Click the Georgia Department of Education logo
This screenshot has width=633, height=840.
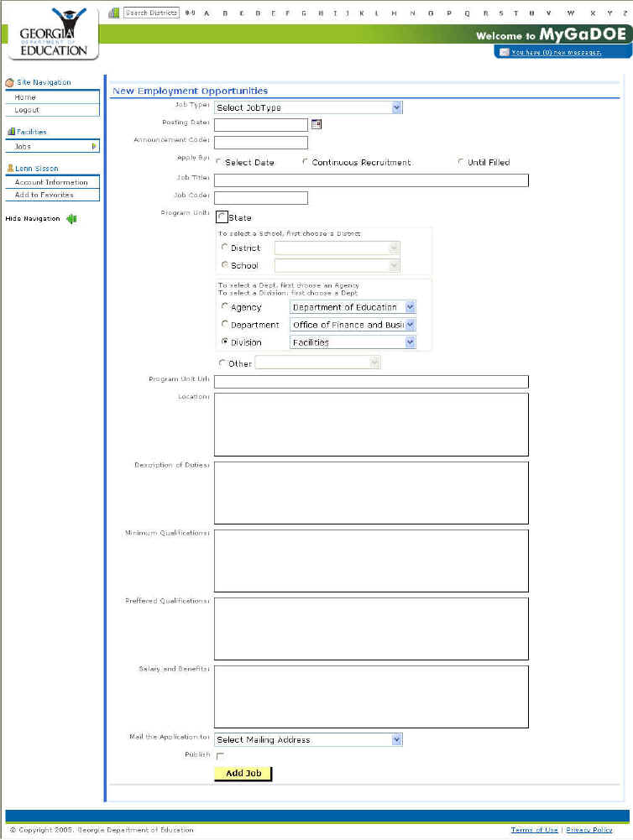[x=53, y=34]
